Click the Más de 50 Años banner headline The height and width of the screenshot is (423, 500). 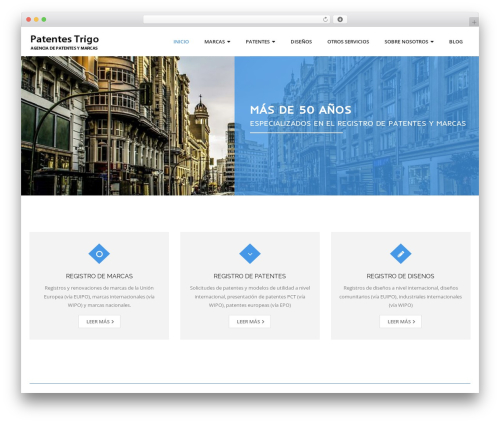301,110
